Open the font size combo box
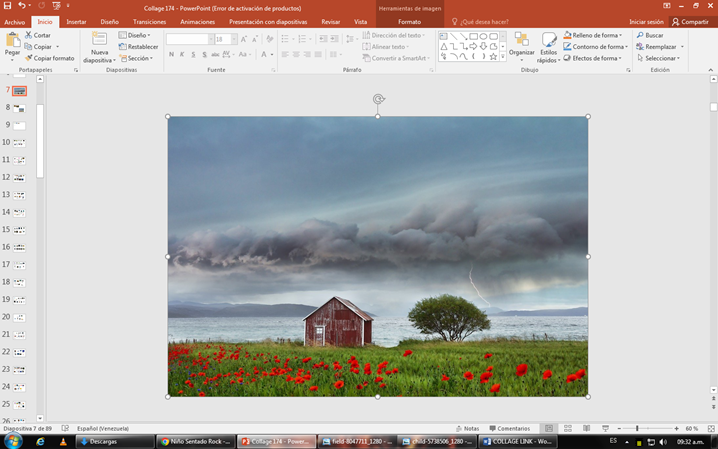This screenshot has height=449, width=718. pos(226,39)
